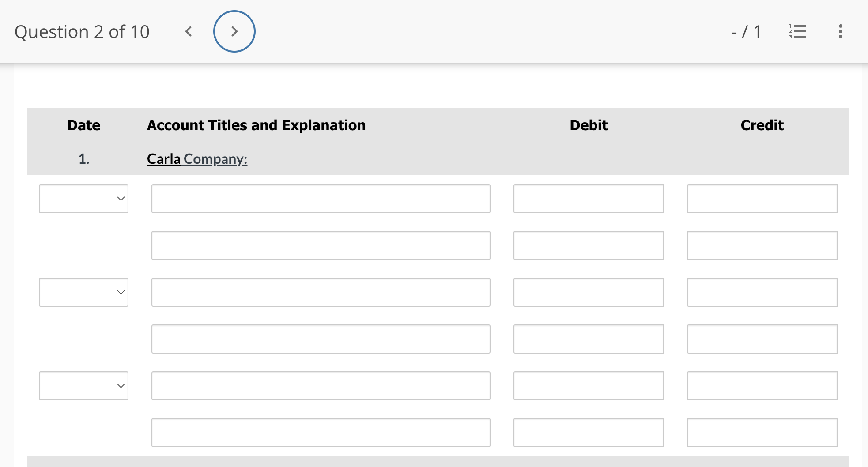Viewport: 868px width, 467px height.
Task: Click the back chevron beside Question 2
Action: [189, 31]
